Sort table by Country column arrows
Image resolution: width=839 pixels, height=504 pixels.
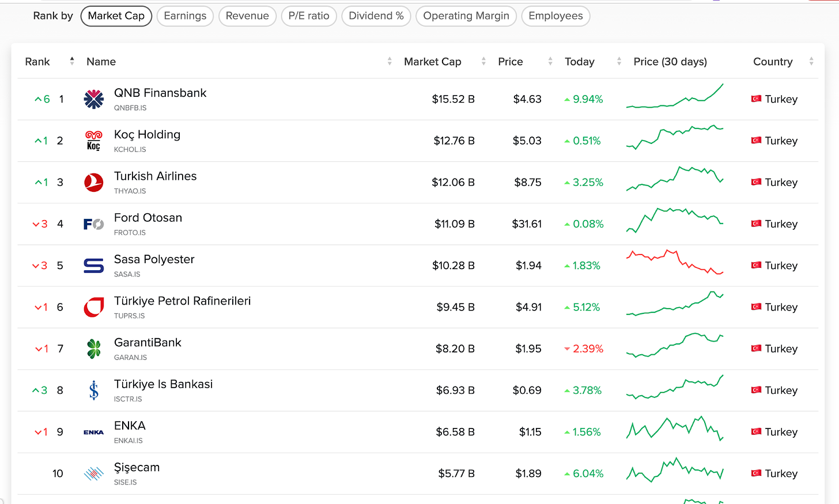(811, 61)
